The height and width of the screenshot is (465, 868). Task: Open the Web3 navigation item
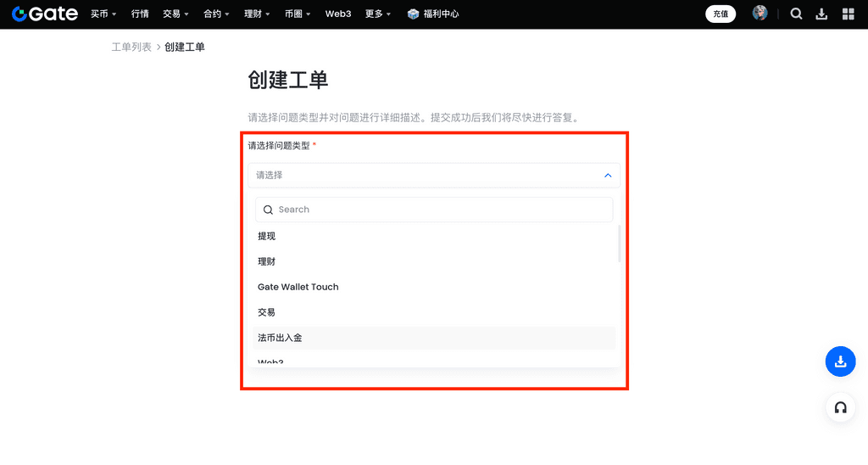coord(338,14)
